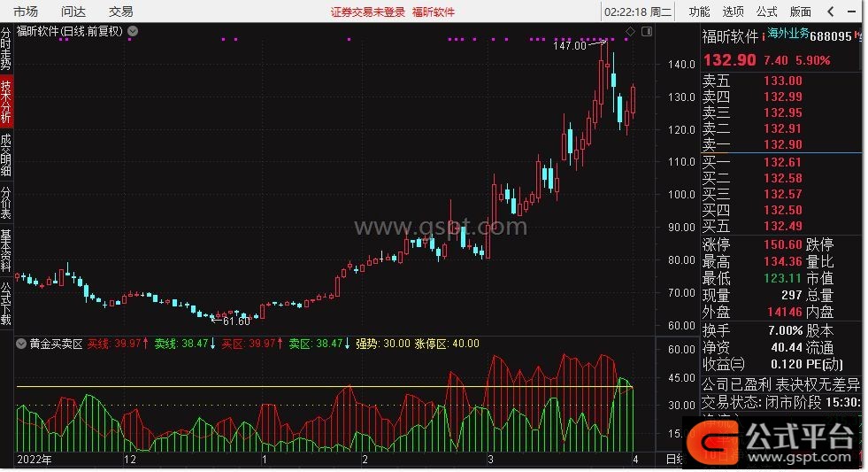
Task: Open the 问达 menu
Action: coord(73,12)
